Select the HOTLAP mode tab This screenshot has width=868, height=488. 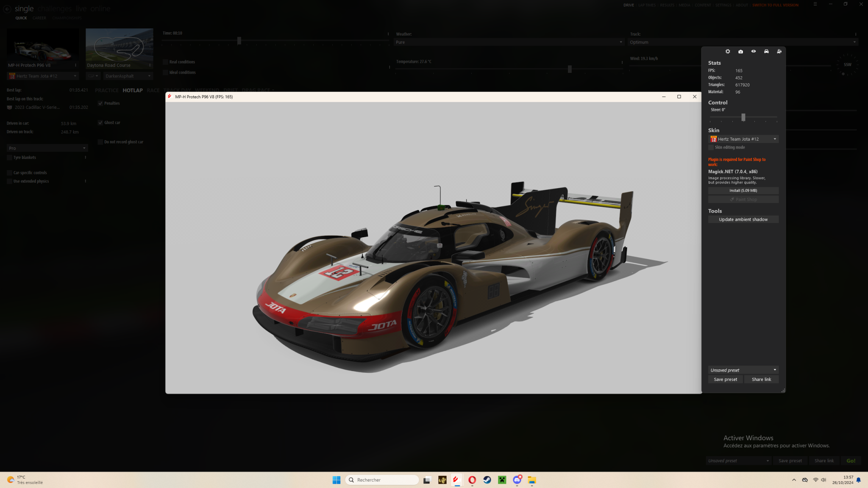pyautogui.click(x=133, y=91)
